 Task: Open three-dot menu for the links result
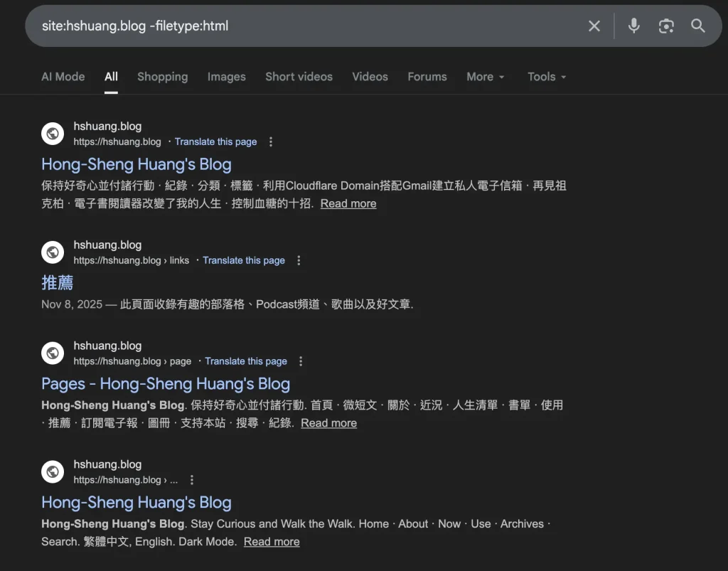[x=299, y=260]
